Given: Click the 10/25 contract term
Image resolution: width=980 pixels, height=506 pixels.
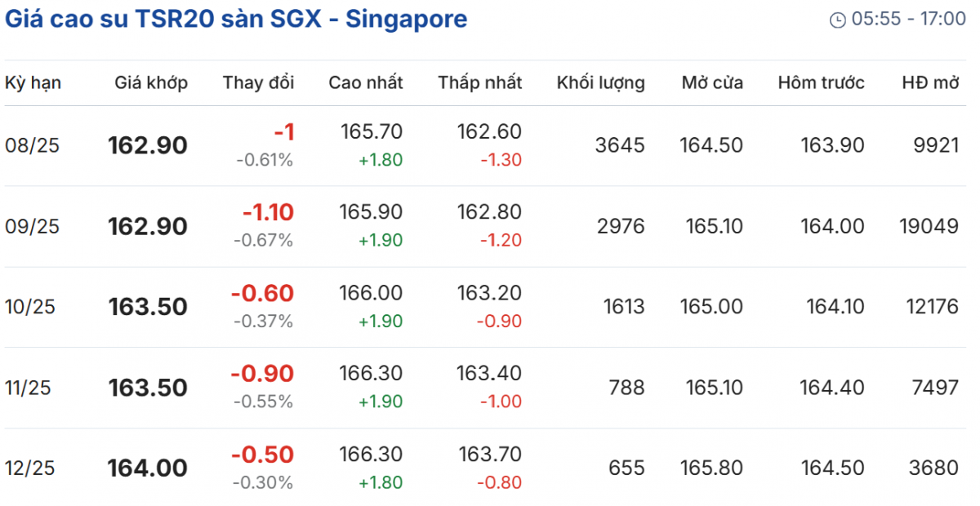Looking at the screenshot, I should (x=33, y=307).
